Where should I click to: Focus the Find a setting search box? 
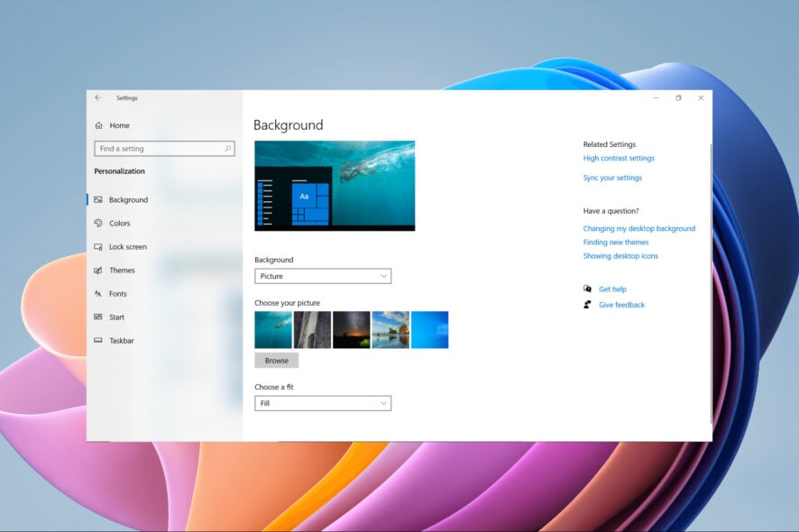164,149
